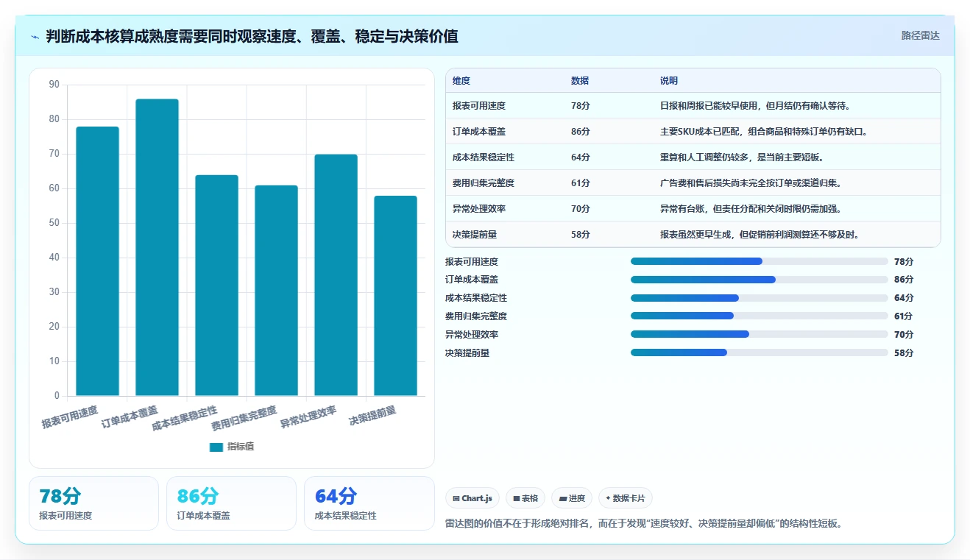Click the 70分 label beside progress bar
This screenshot has height=560, width=970.
[x=904, y=334]
